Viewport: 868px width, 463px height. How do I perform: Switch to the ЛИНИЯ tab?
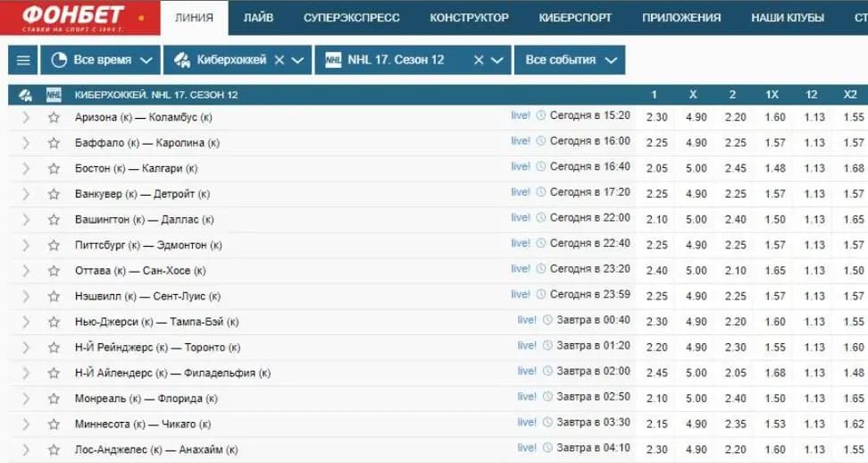[195, 18]
